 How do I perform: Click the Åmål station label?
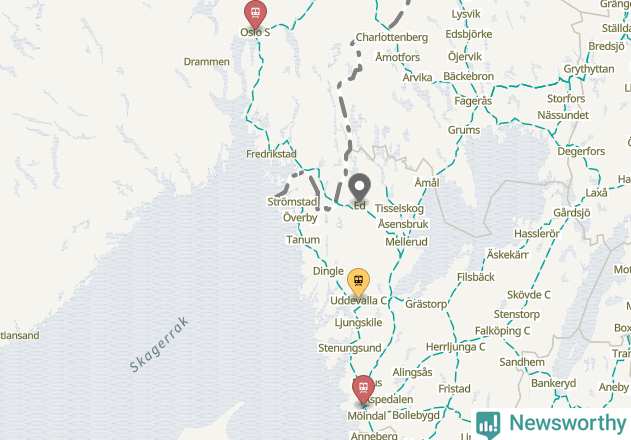coord(427,182)
